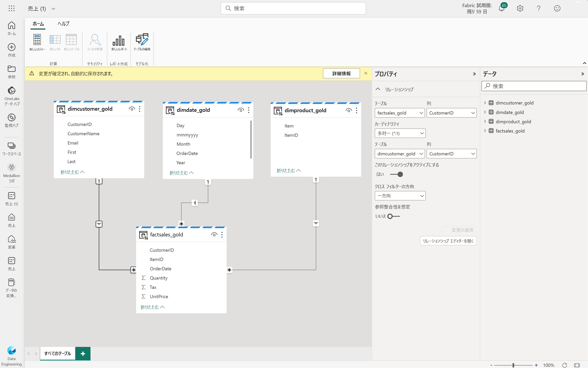This screenshot has height=368, width=588.
Task: Collapse the ribbon
Action: pos(584,63)
